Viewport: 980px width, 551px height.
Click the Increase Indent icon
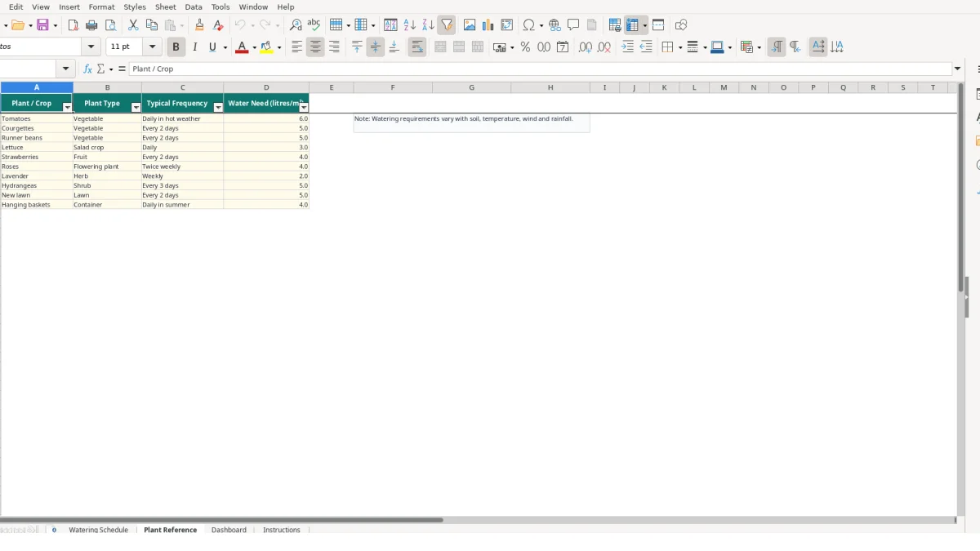(627, 47)
